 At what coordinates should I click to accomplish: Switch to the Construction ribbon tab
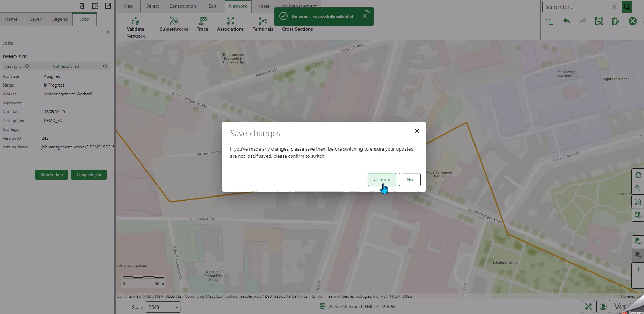click(182, 6)
